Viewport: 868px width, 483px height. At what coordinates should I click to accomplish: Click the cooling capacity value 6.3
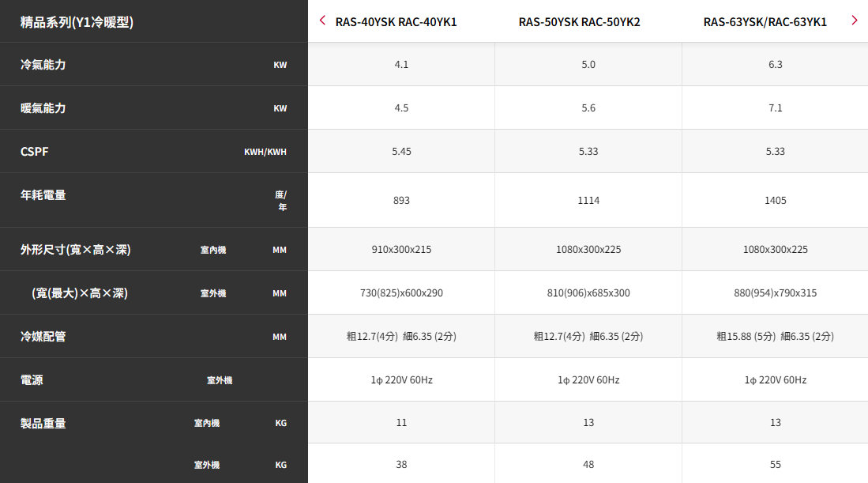[775, 65]
